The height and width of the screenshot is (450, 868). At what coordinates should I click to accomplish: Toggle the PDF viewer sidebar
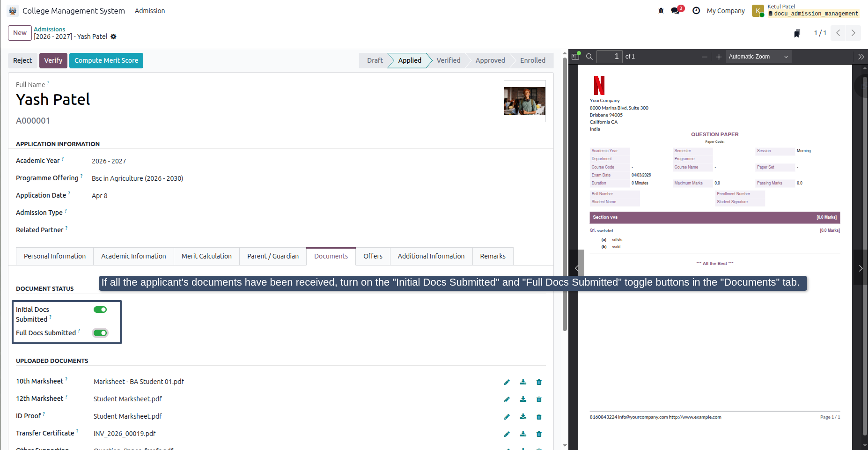click(575, 57)
